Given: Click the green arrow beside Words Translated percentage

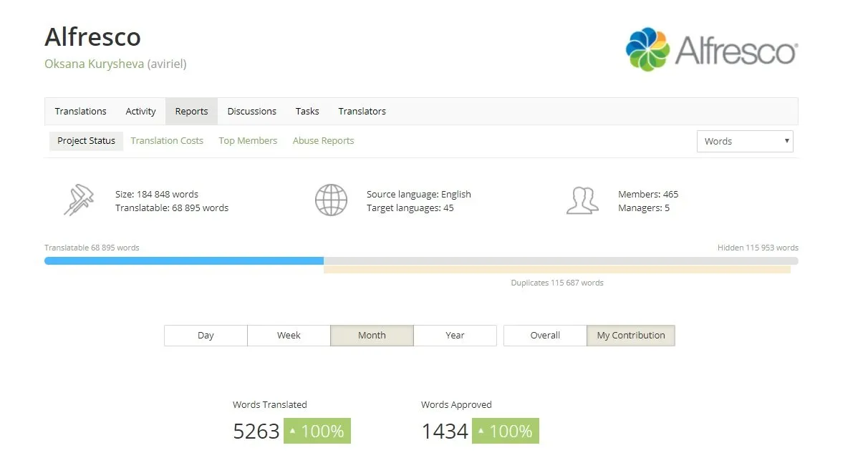Looking at the screenshot, I should (292, 431).
